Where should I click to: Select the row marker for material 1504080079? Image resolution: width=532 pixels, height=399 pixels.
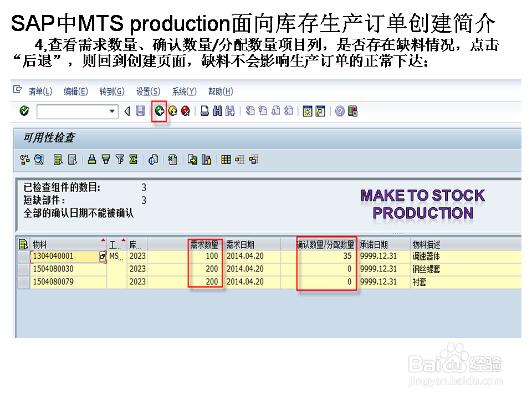[24, 282]
